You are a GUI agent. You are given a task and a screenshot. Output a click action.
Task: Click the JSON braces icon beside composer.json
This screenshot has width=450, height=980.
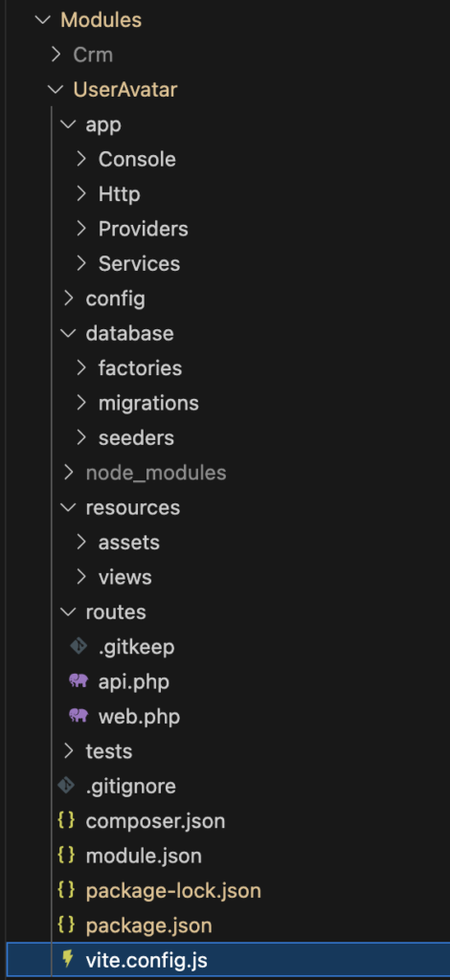click(x=66, y=820)
